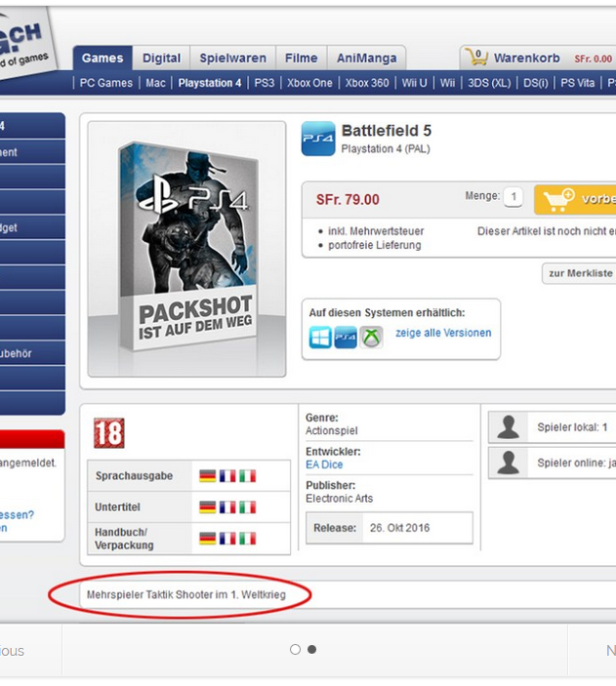The image size is (616, 686).
Task: Click the player icon beside Spieler lokal
Action: [x=509, y=427]
